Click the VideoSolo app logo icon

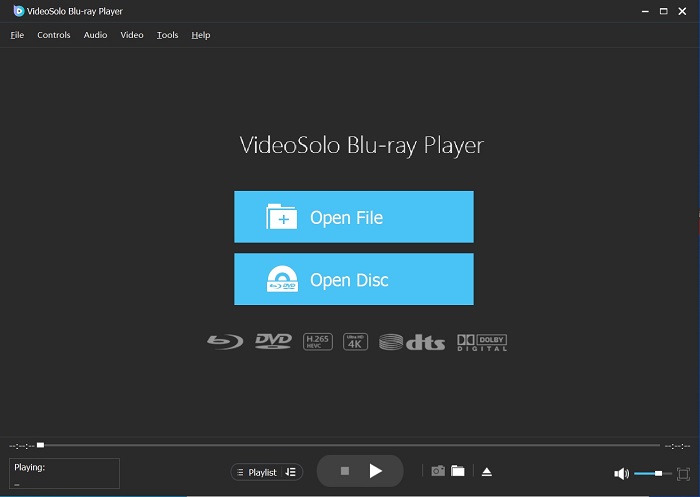[x=18, y=11]
